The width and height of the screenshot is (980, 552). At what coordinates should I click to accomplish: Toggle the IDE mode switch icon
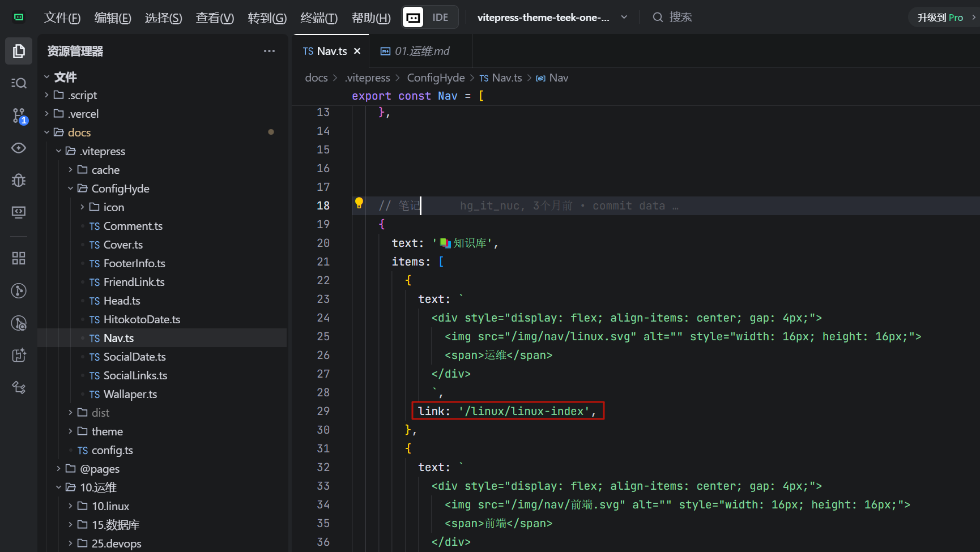[x=413, y=18]
